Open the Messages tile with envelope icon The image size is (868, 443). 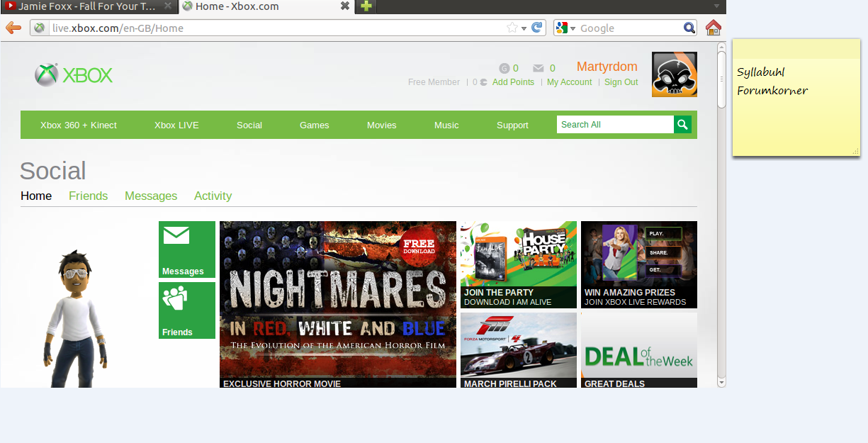187,249
